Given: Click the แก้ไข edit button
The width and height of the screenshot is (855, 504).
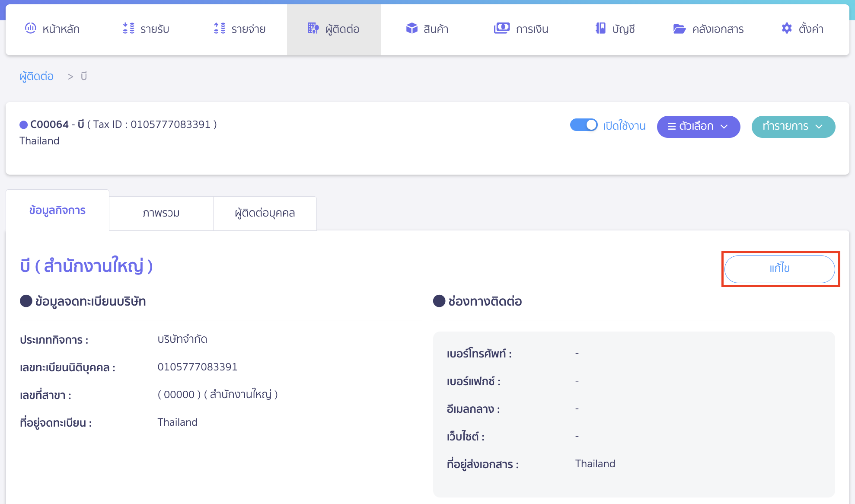Looking at the screenshot, I should click(779, 268).
